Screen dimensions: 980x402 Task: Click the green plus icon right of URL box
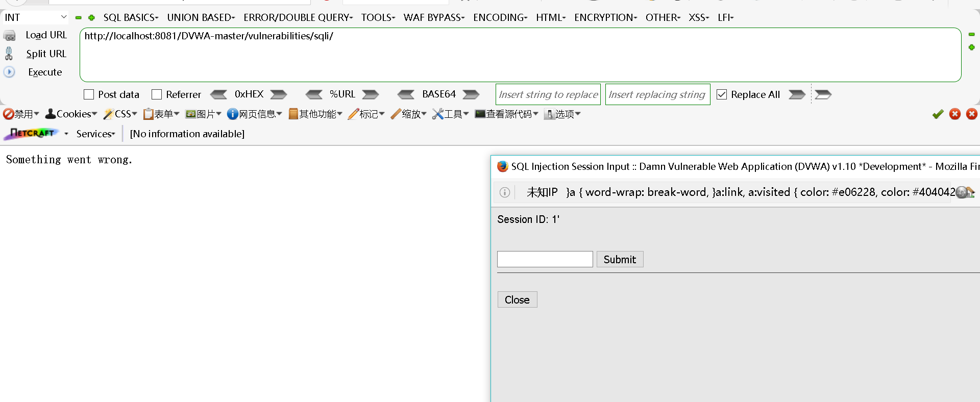click(x=971, y=47)
